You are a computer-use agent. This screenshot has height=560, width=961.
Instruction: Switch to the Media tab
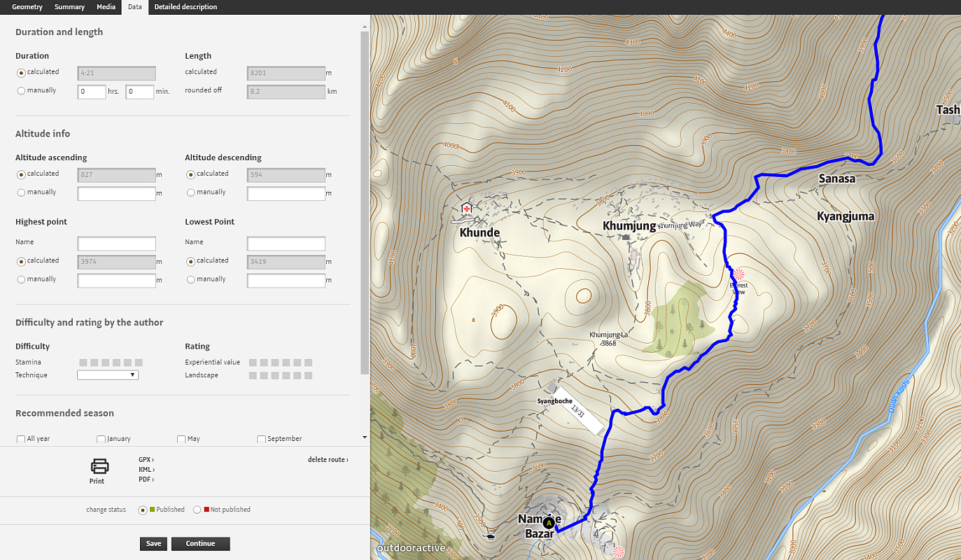[106, 7]
